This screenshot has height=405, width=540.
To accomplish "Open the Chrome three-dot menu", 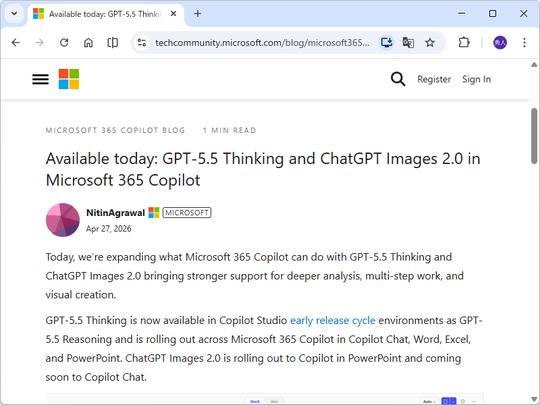I will (x=524, y=43).
